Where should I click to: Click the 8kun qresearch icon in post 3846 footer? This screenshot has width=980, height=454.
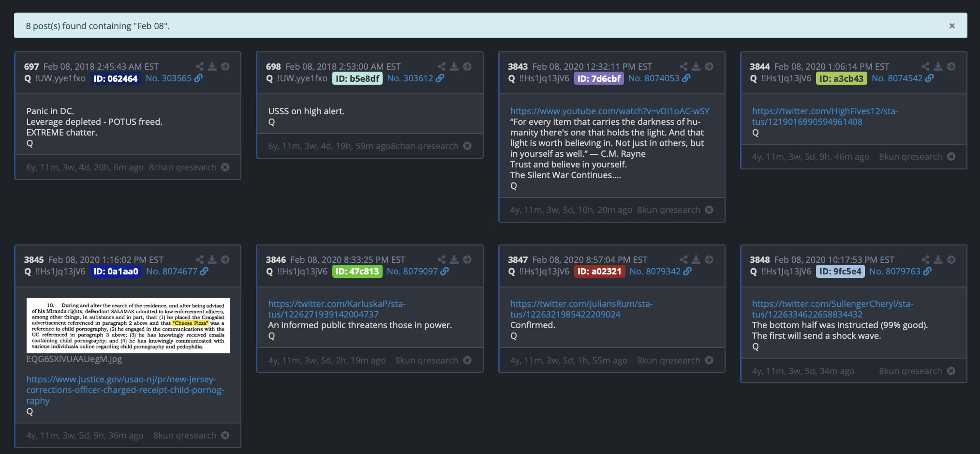pos(467,360)
